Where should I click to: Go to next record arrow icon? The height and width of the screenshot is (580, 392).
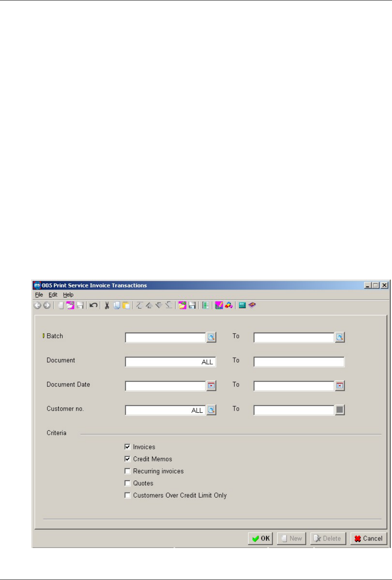pos(159,305)
